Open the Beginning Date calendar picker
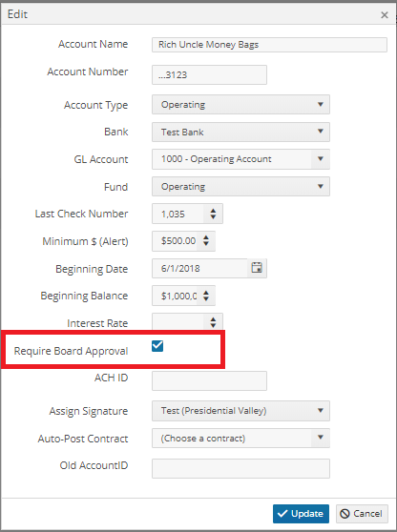The image size is (397, 532). coord(257,268)
